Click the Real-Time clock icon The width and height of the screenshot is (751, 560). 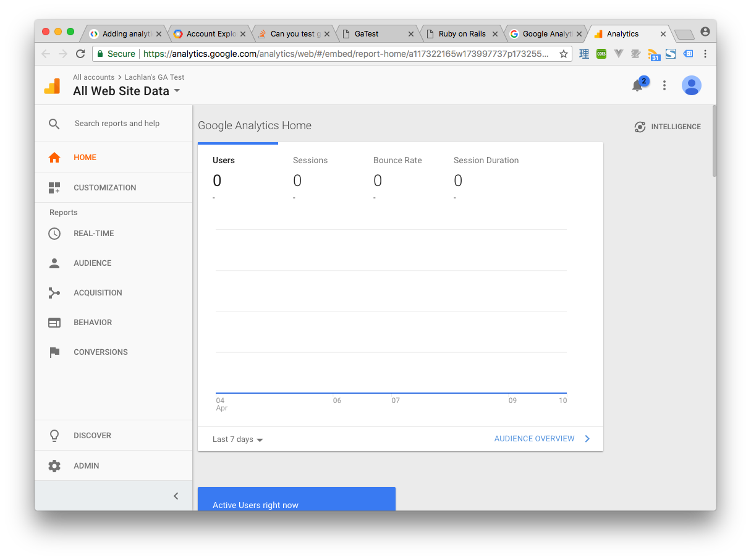tap(54, 234)
